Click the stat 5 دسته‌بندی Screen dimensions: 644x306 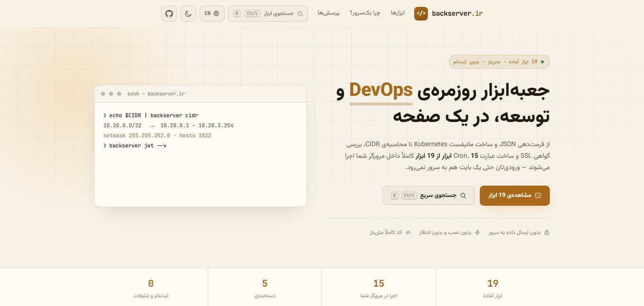coord(265,288)
